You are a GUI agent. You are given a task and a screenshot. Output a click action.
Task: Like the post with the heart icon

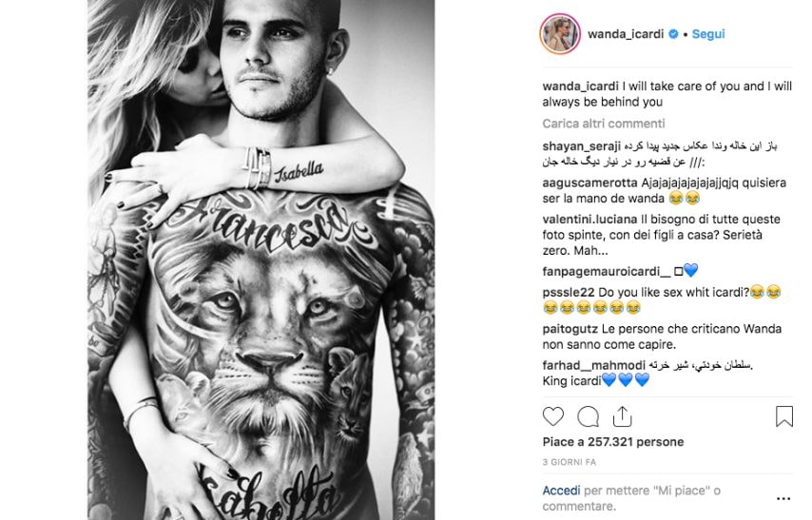[x=552, y=416]
